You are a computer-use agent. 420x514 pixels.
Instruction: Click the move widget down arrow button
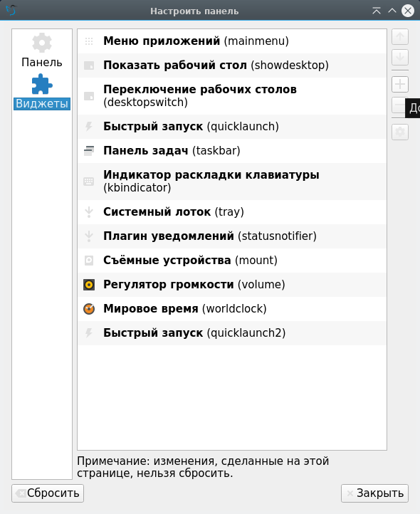(399, 58)
